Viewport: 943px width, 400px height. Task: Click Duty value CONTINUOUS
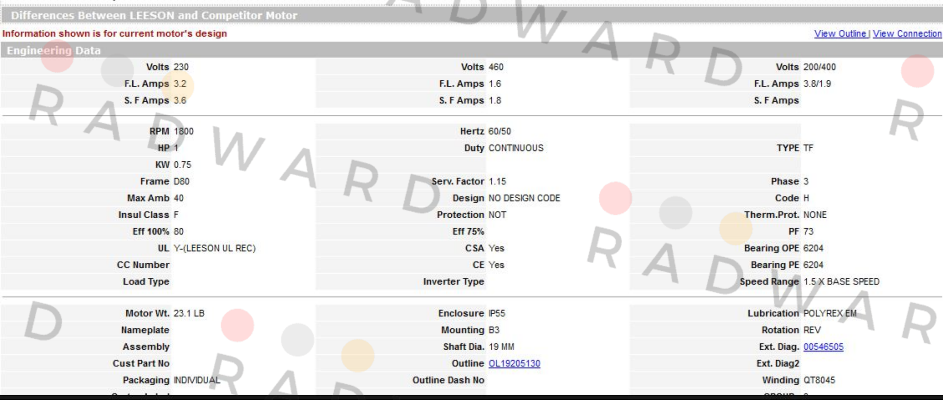pos(516,147)
